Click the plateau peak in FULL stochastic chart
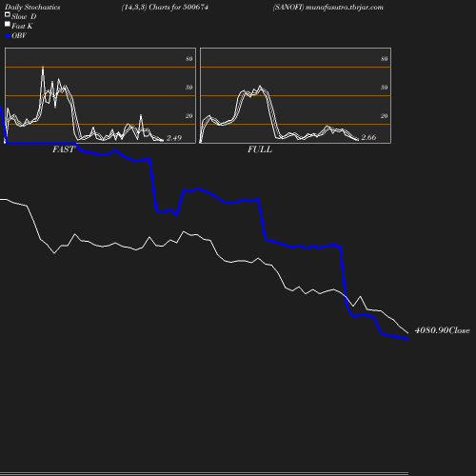The image size is (476, 476). point(260,87)
